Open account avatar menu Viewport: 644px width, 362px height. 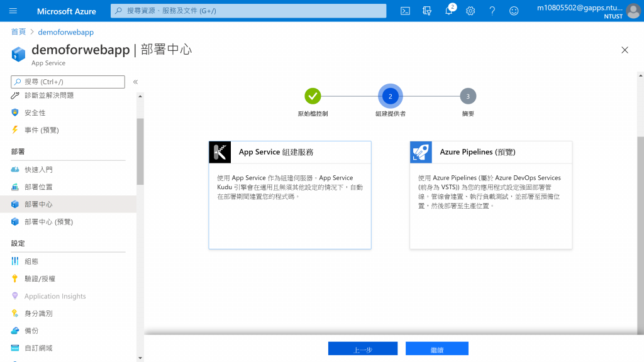[633, 11]
